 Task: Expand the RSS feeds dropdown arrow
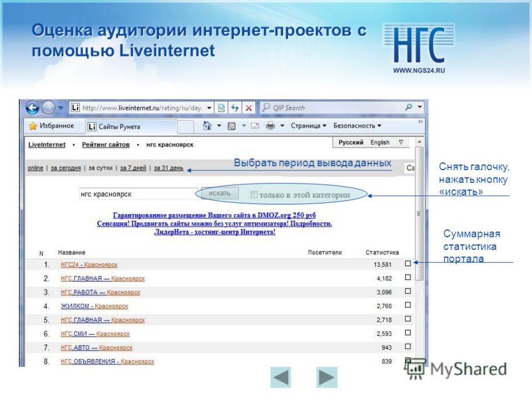pos(244,126)
